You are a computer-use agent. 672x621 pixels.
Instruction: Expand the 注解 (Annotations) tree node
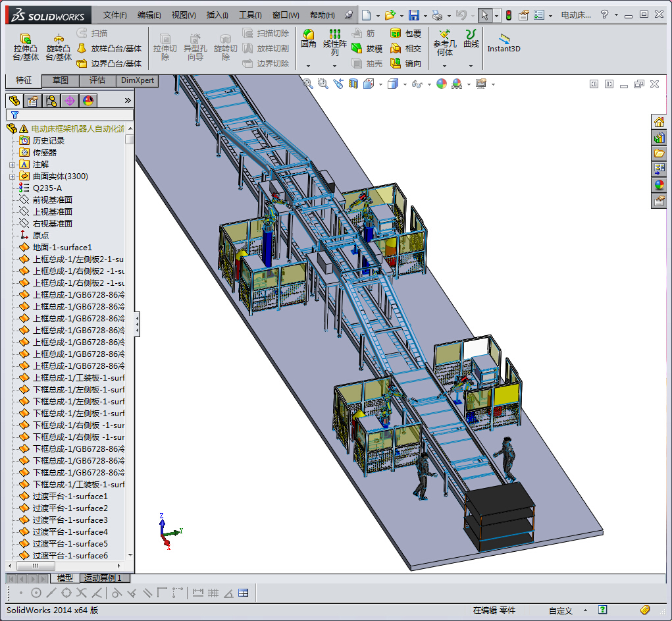12,165
